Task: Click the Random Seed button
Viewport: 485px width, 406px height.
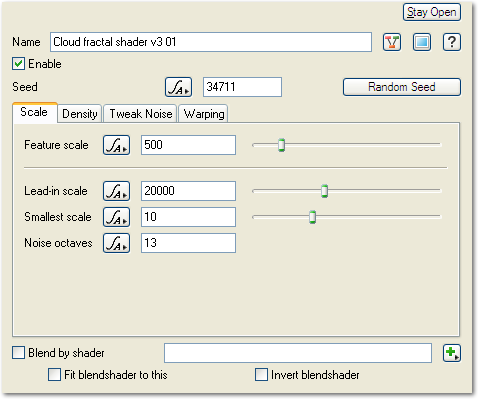Action: coord(402,87)
